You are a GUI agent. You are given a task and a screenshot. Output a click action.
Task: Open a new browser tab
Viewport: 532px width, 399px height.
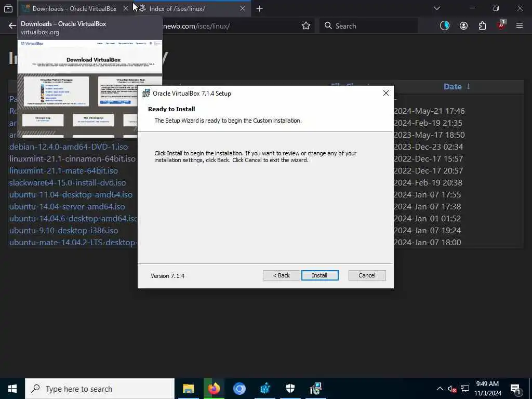[x=259, y=8]
